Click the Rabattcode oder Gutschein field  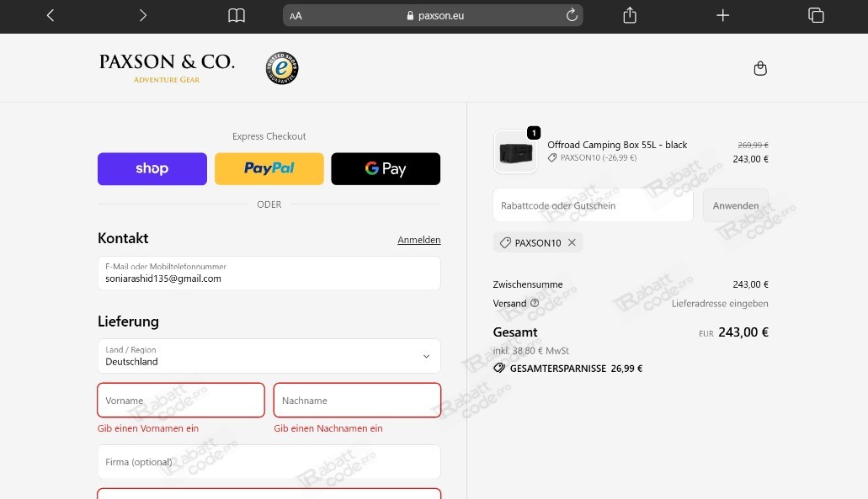click(x=593, y=205)
